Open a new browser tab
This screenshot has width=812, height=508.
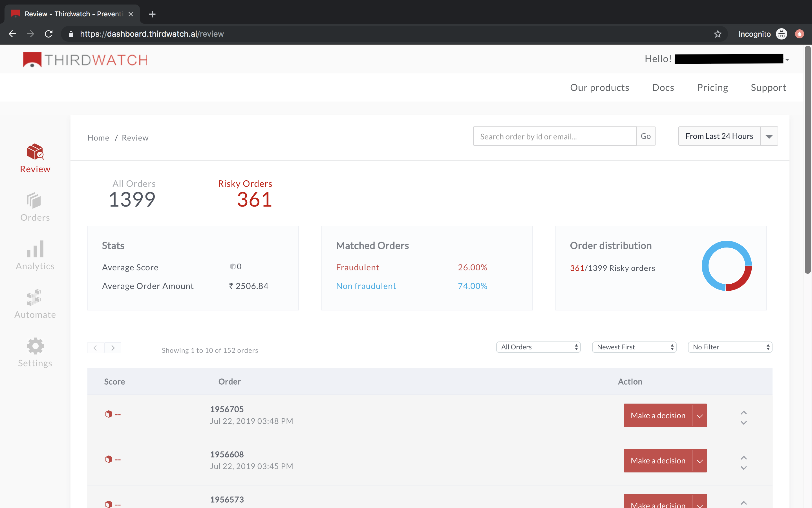(x=152, y=14)
